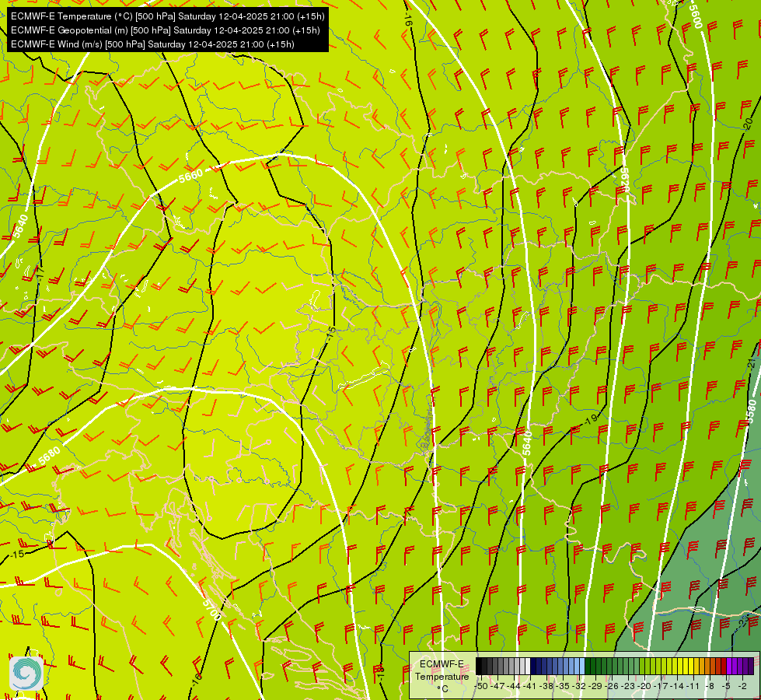This screenshot has width=761, height=700.
Task: Click the -17 isotherm label
Action: 40,274
